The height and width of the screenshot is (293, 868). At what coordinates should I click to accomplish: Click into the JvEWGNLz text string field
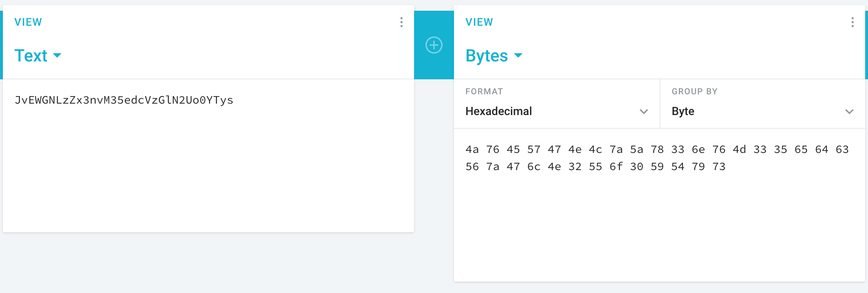pyautogui.click(x=123, y=100)
